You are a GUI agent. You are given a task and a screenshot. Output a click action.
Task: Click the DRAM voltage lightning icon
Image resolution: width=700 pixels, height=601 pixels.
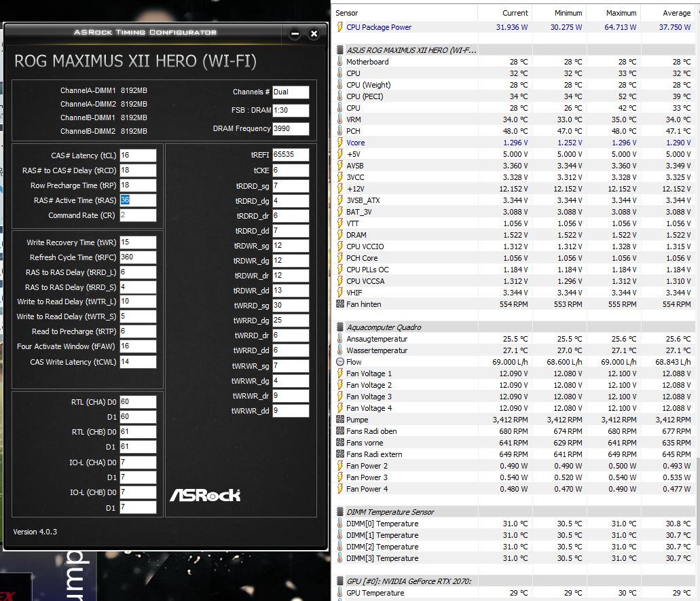pyautogui.click(x=339, y=235)
